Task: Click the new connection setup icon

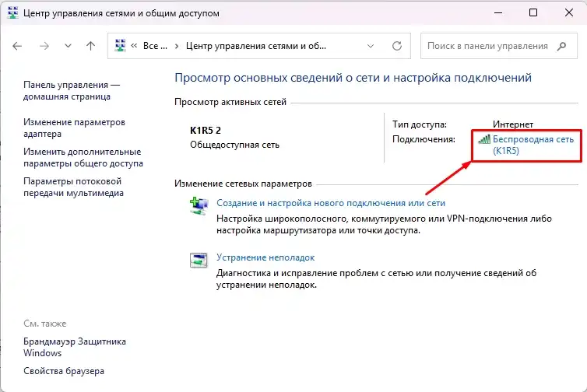Action: pos(199,206)
